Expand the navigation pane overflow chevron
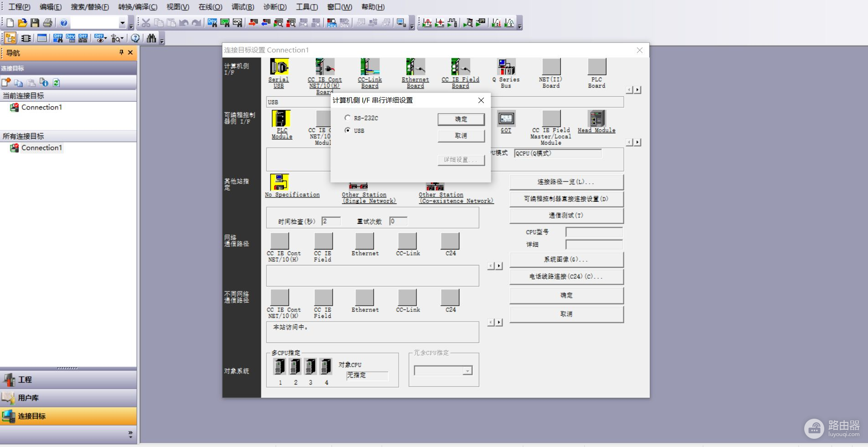This screenshot has height=447, width=868. pos(130,434)
